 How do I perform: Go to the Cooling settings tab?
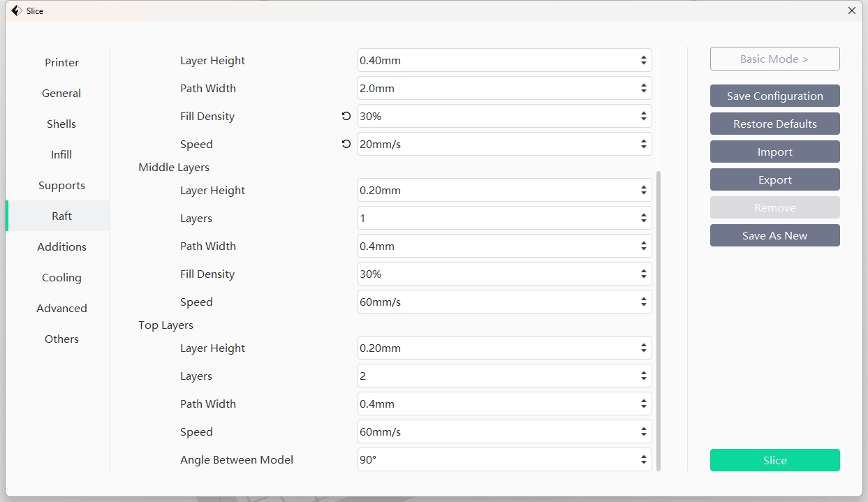click(x=61, y=278)
